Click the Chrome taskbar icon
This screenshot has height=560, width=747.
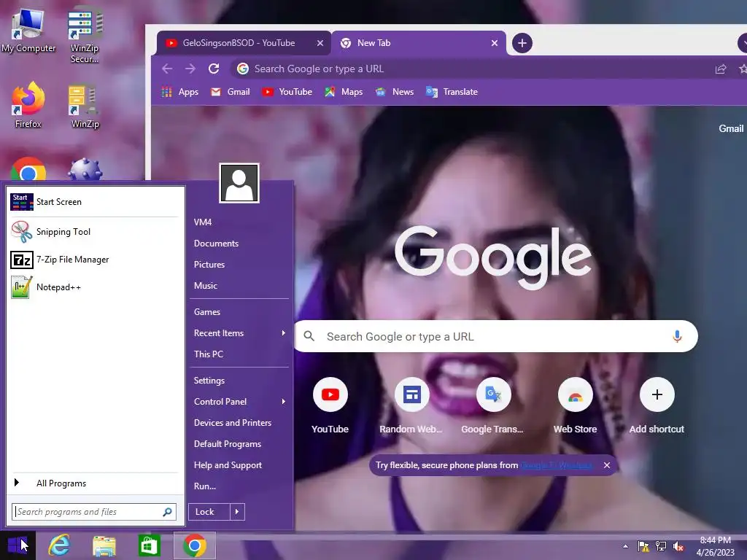(194, 545)
